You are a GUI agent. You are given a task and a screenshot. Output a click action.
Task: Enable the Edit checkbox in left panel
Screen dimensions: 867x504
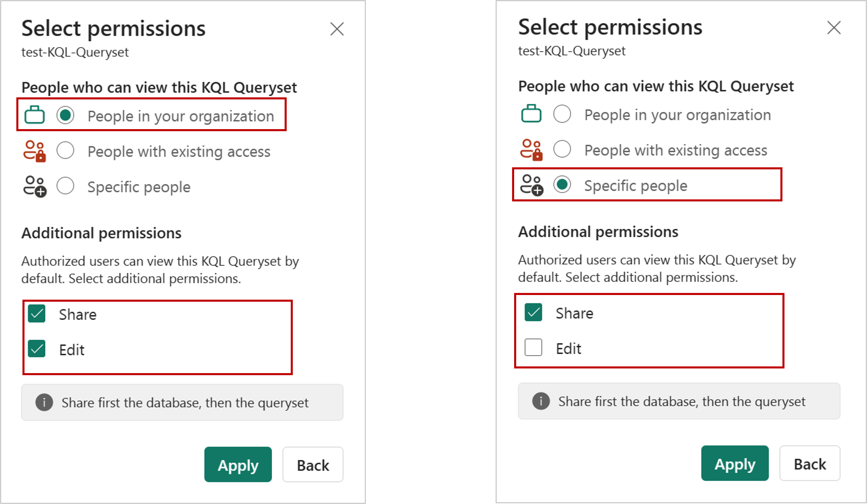click(38, 349)
